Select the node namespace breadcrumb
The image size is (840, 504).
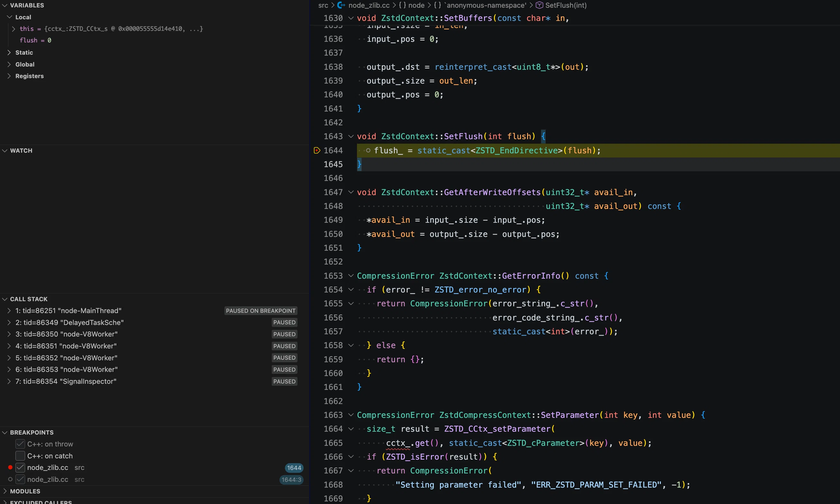click(x=412, y=5)
